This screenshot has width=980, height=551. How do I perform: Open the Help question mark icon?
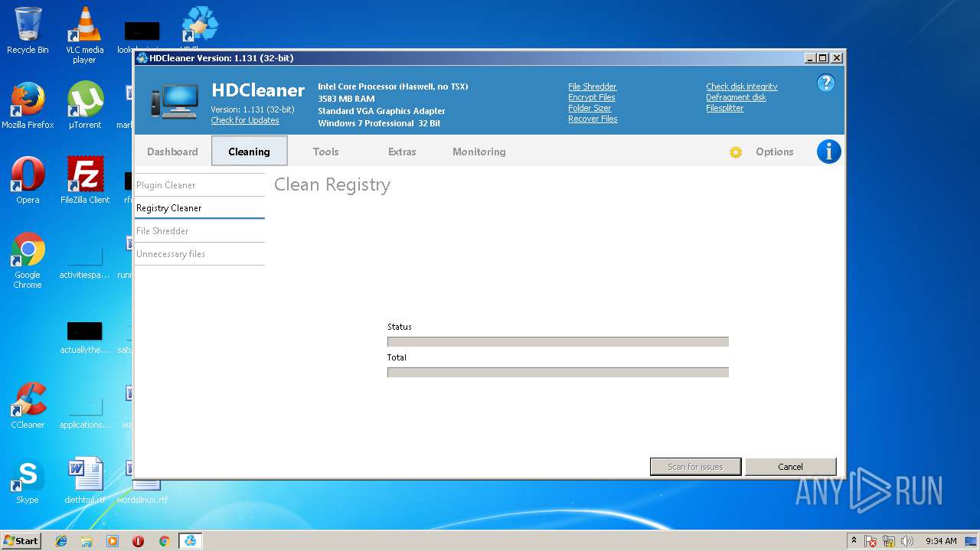coord(825,83)
